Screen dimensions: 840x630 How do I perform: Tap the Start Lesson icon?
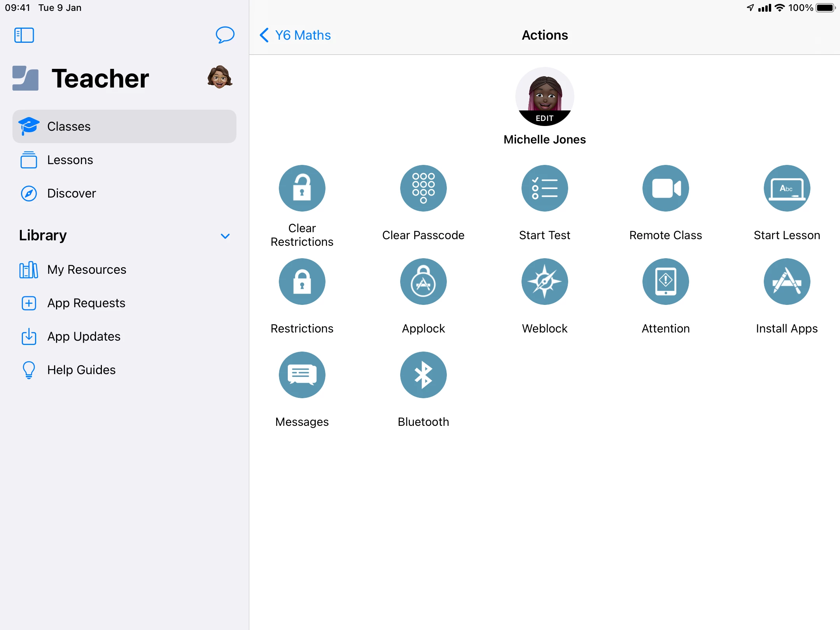pyautogui.click(x=787, y=188)
